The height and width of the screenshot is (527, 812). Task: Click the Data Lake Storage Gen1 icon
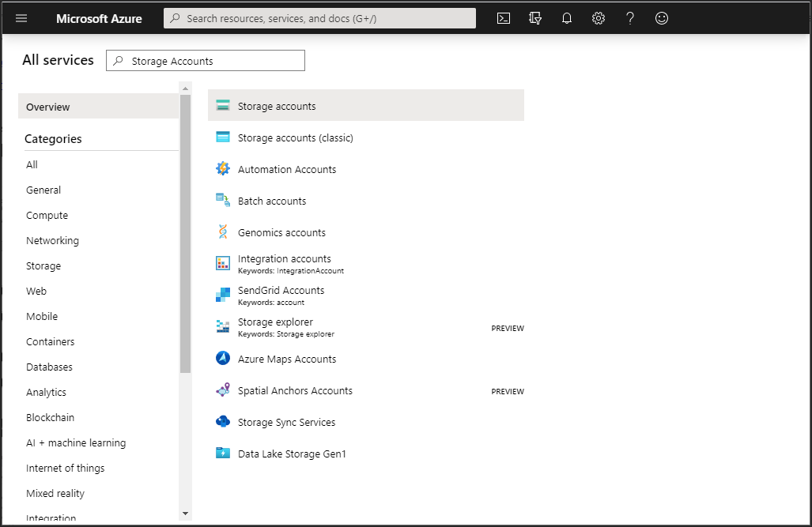[223, 453]
